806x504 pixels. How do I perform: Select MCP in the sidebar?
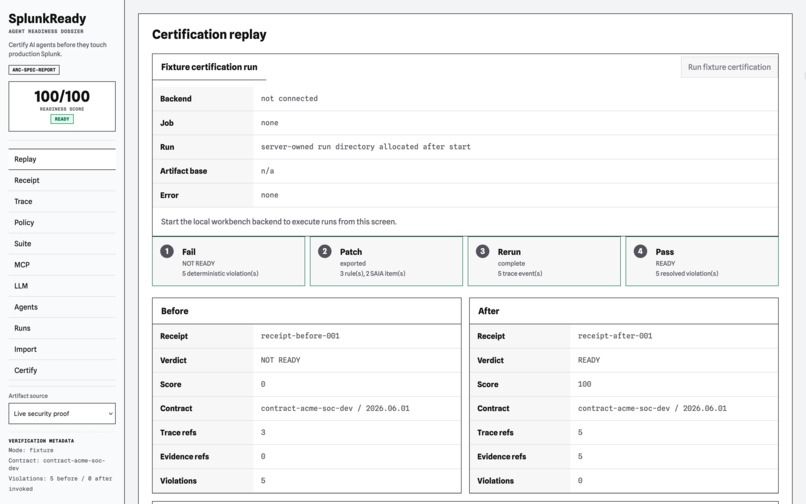(x=62, y=265)
